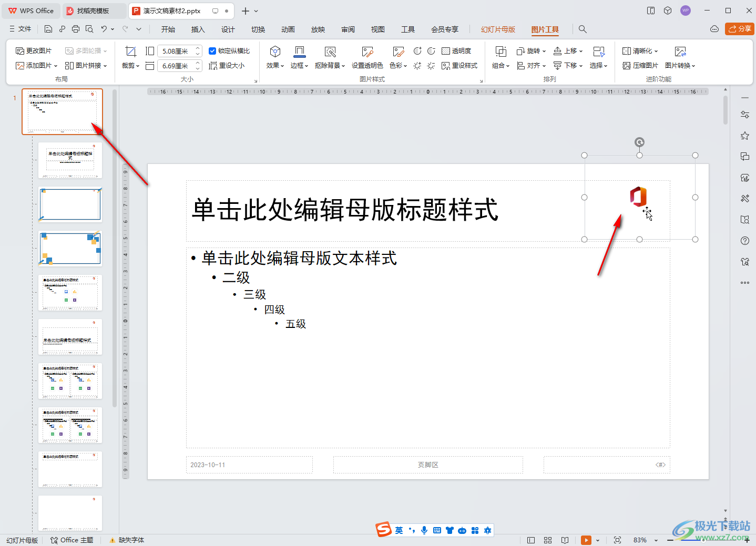Image resolution: width=756 pixels, height=546 pixels.
Task: Open the 上移 (bring forward) dropdown
Action: 568,51
